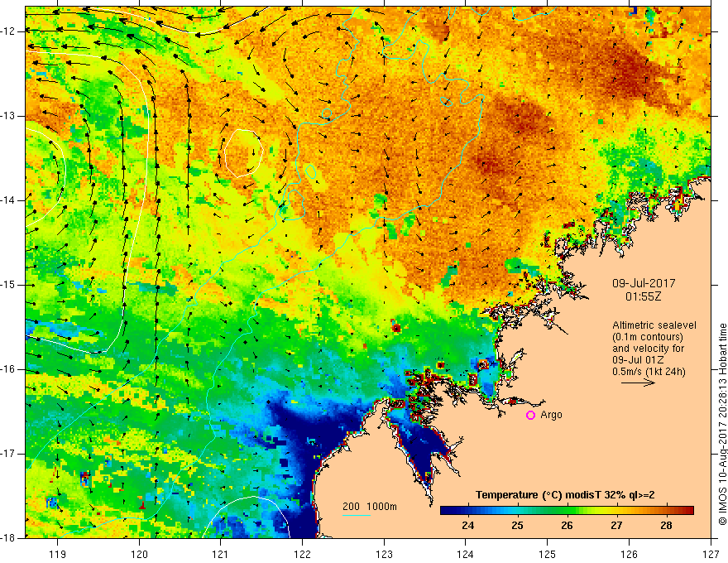Click the colorbar label '24'
Screen dimensions: 728x563
coord(468,526)
